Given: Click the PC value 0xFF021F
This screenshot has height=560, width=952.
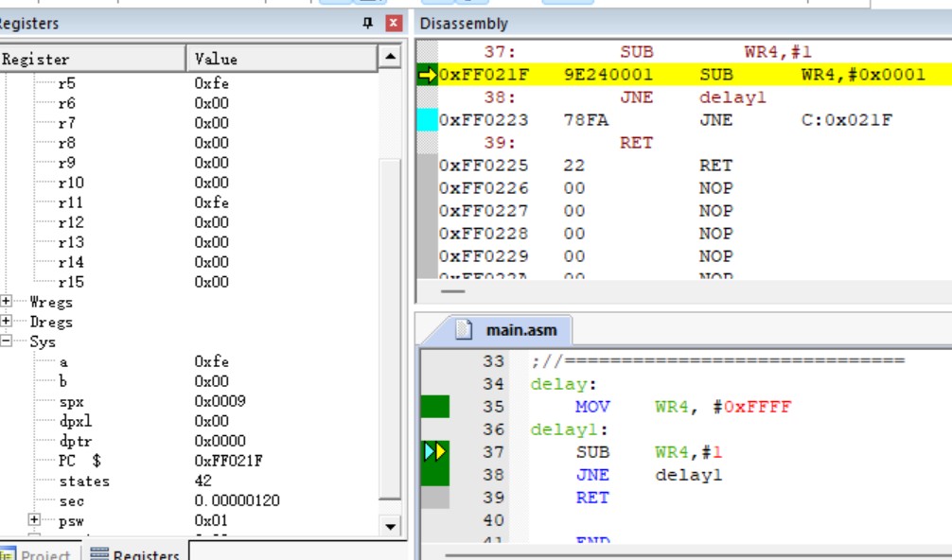Looking at the screenshot, I should click(x=228, y=461).
